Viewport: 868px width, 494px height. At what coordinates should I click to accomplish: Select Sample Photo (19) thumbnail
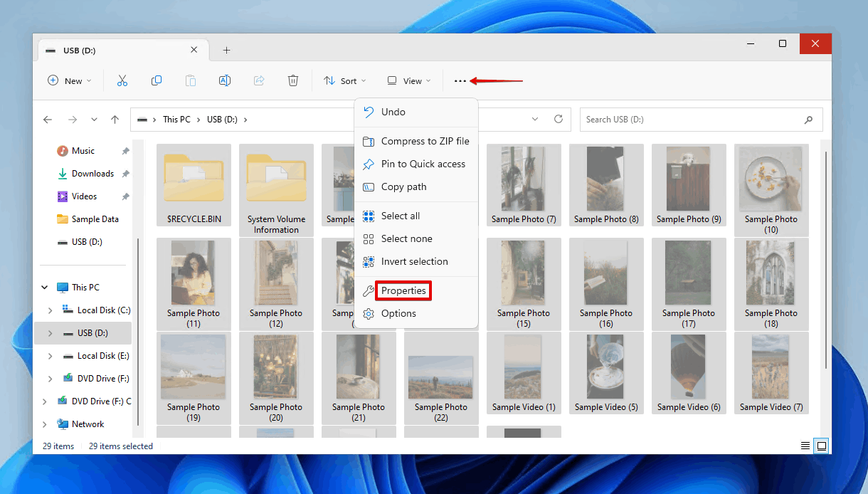click(x=194, y=377)
